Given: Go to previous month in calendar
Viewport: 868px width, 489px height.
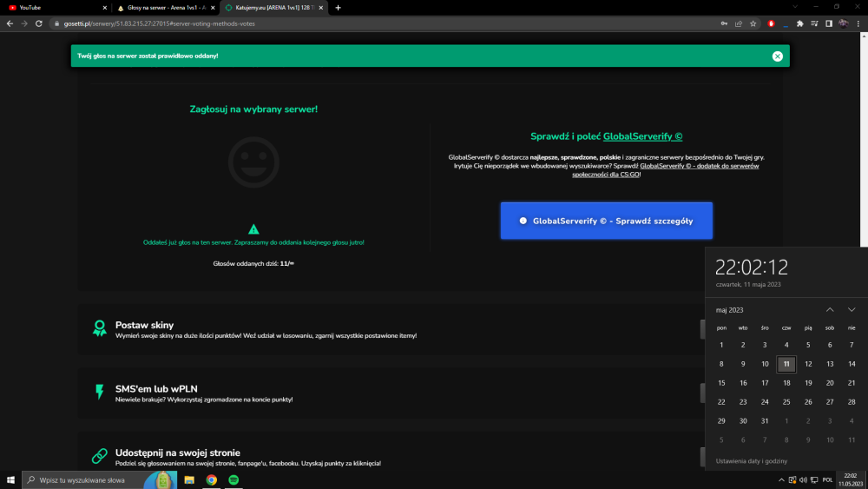Looking at the screenshot, I should pyautogui.click(x=830, y=309).
